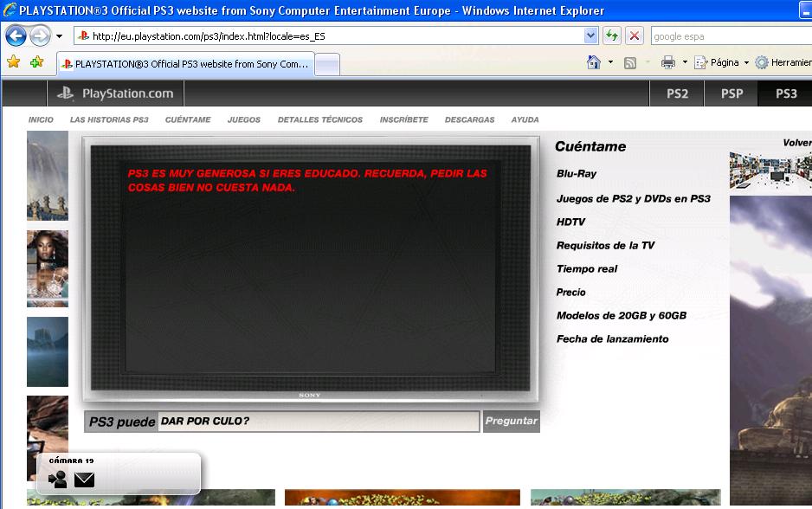Click the woman portrait thumbnail
This screenshot has width=812, height=509.
(x=48, y=268)
